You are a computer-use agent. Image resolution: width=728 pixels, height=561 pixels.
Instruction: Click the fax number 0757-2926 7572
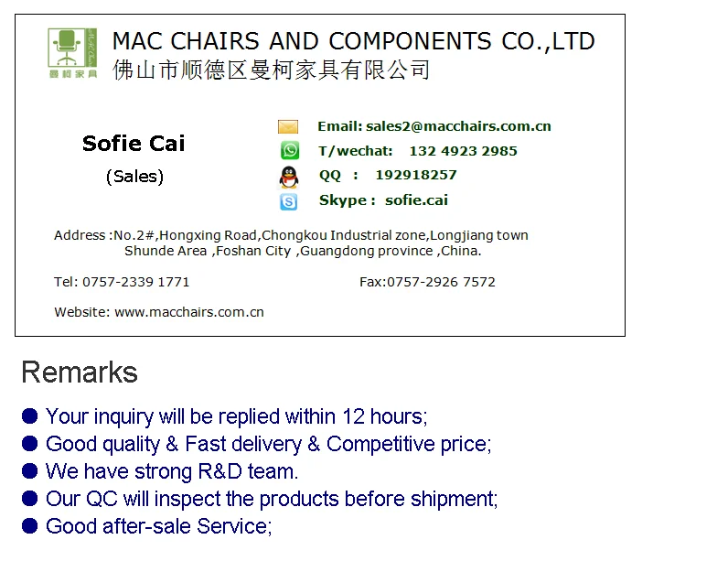[x=441, y=282]
